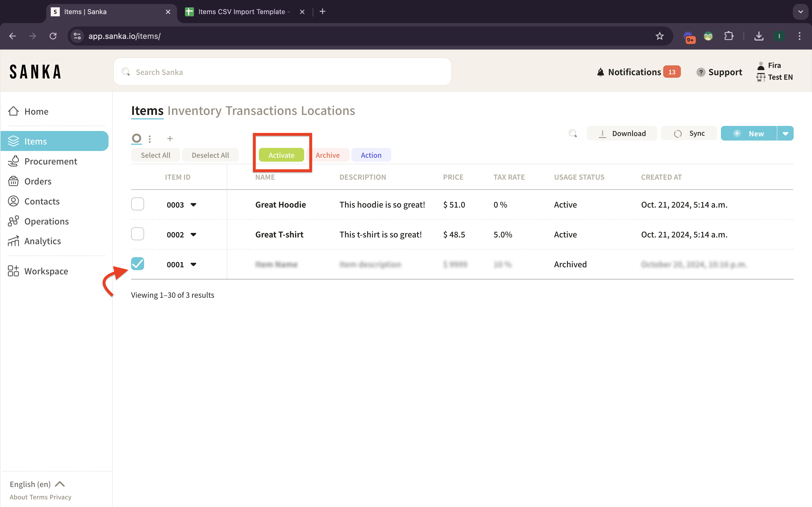Switch to the Inventory tab

pos(195,111)
